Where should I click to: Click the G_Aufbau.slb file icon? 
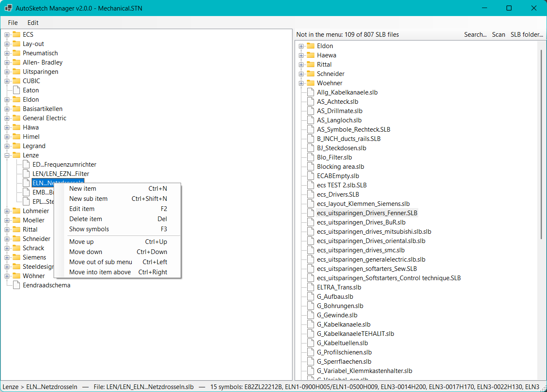[x=311, y=296]
